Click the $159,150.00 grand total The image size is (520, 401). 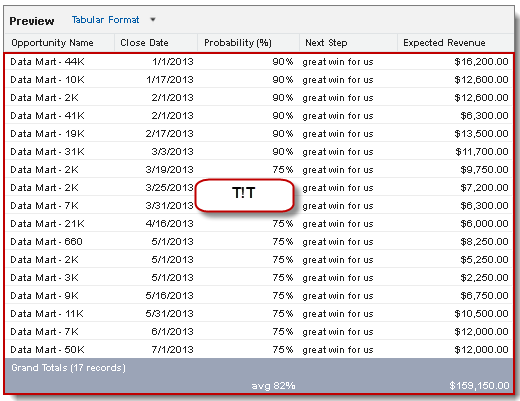pos(479,386)
